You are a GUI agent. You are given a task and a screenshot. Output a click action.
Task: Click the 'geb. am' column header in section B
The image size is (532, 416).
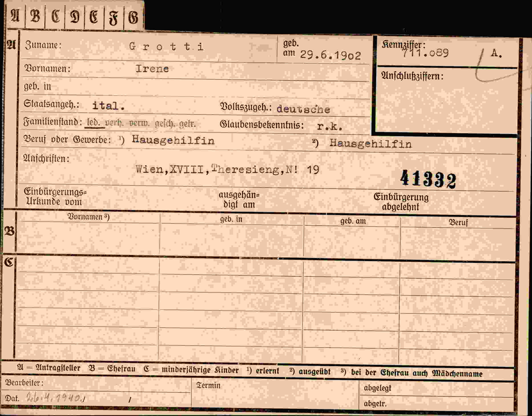353,221
